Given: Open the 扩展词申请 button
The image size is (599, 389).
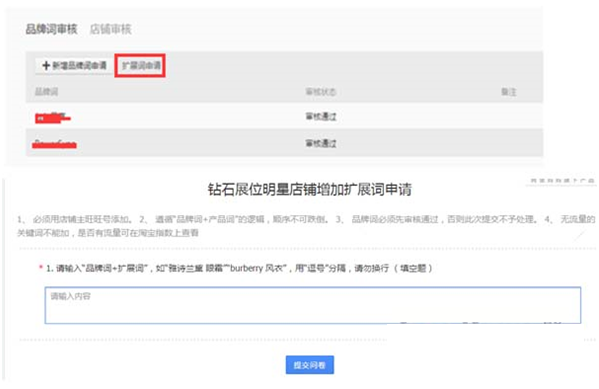Looking at the screenshot, I should click(140, 66).
